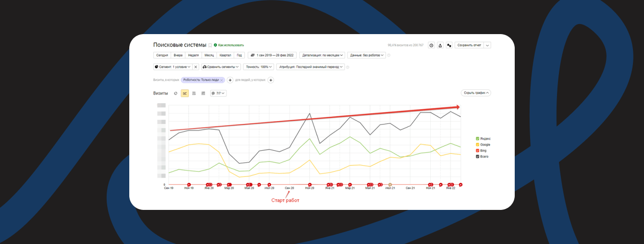The image size is (644, 244).
Task: Click the Янв 22 axis label
Action: [450, 188]
